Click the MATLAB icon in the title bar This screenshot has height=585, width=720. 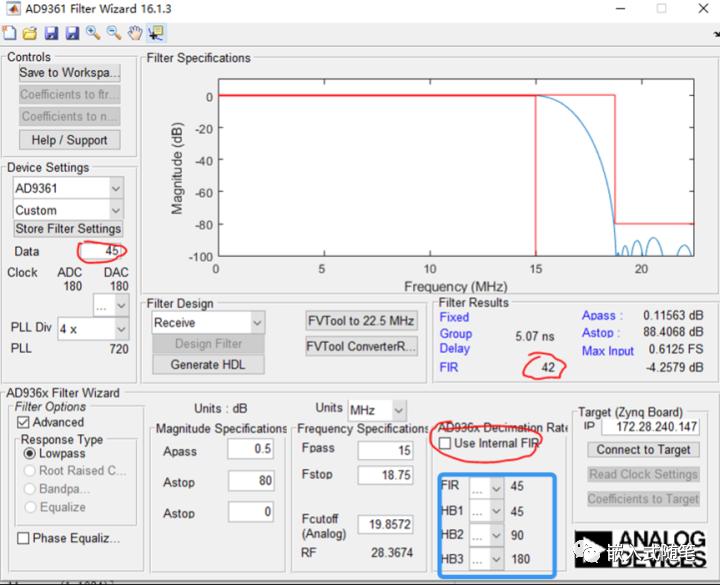click(x=13, y=9)
